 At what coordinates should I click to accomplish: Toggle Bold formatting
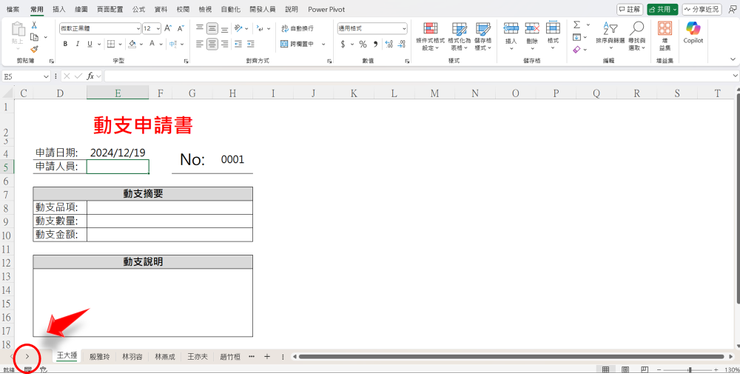tap(65, 44)
